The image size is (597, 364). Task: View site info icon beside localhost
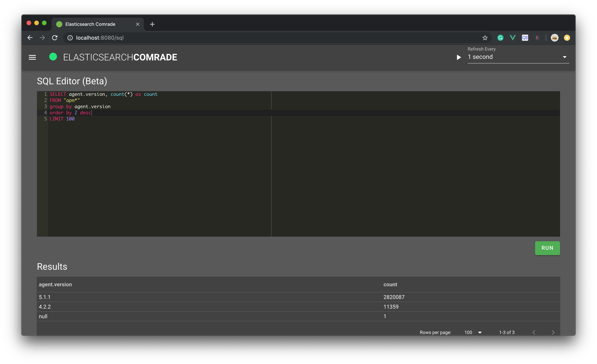click(70, 38)
